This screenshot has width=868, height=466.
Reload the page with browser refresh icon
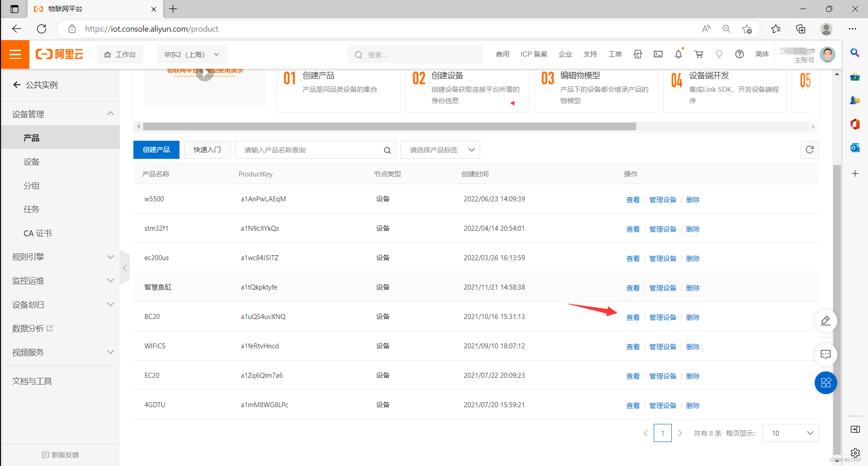click(42, 29)
